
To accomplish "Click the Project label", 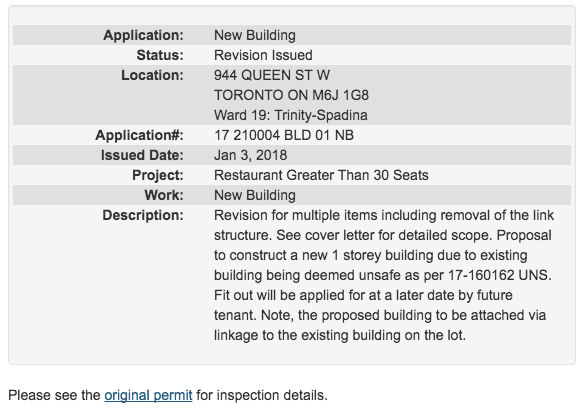I will click(158, 175).
